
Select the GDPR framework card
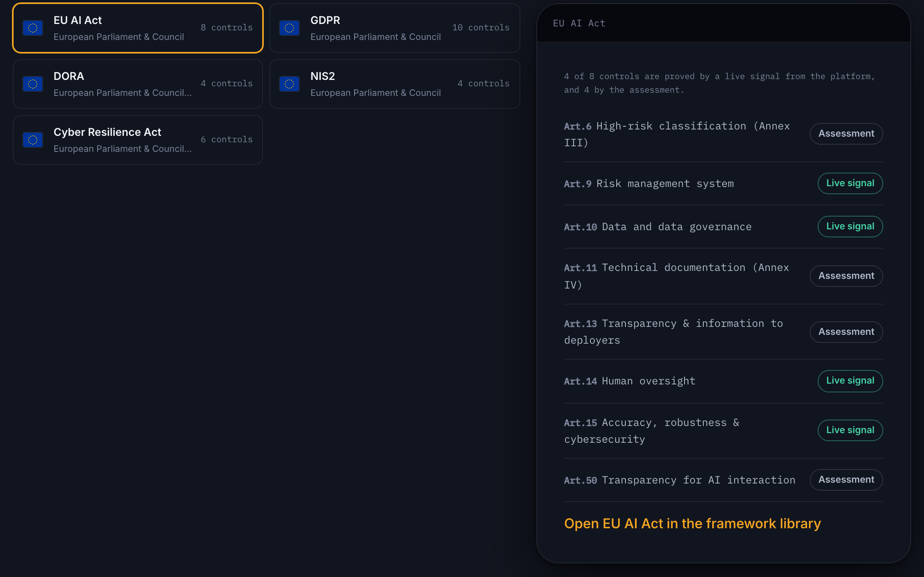395,28
